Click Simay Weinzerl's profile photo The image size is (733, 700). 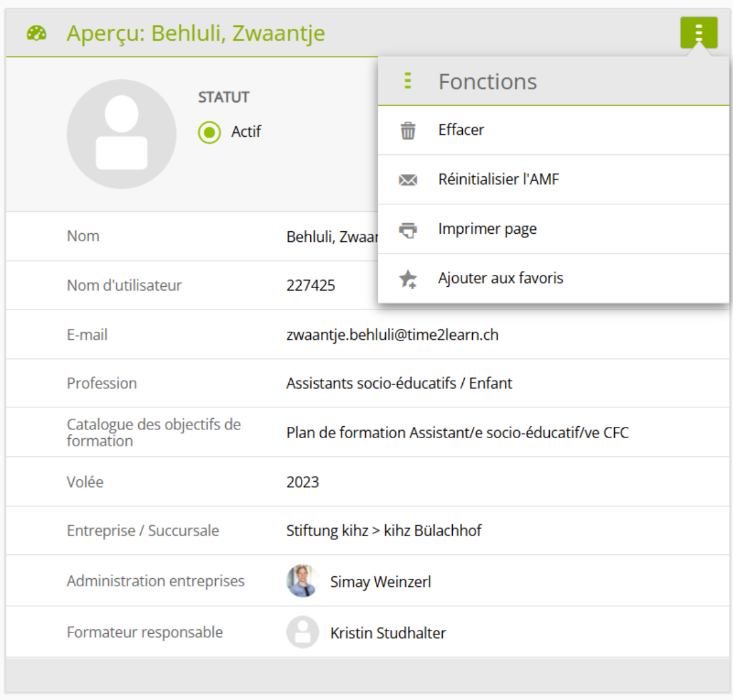(x=302, y=581)
